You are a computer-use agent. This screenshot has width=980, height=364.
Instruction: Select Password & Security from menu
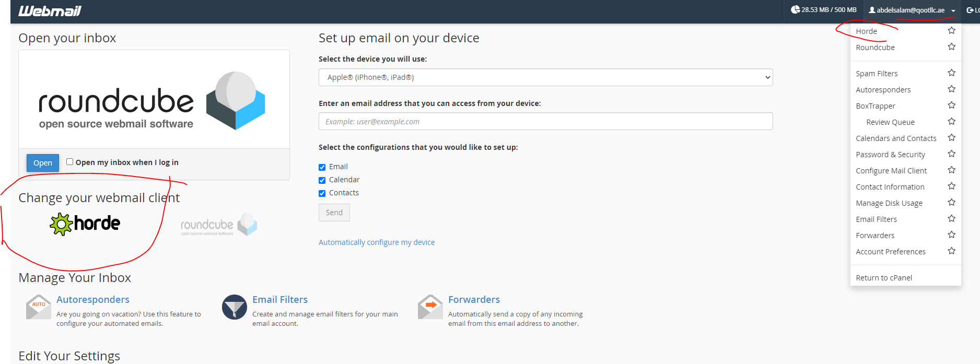point(890,155)
